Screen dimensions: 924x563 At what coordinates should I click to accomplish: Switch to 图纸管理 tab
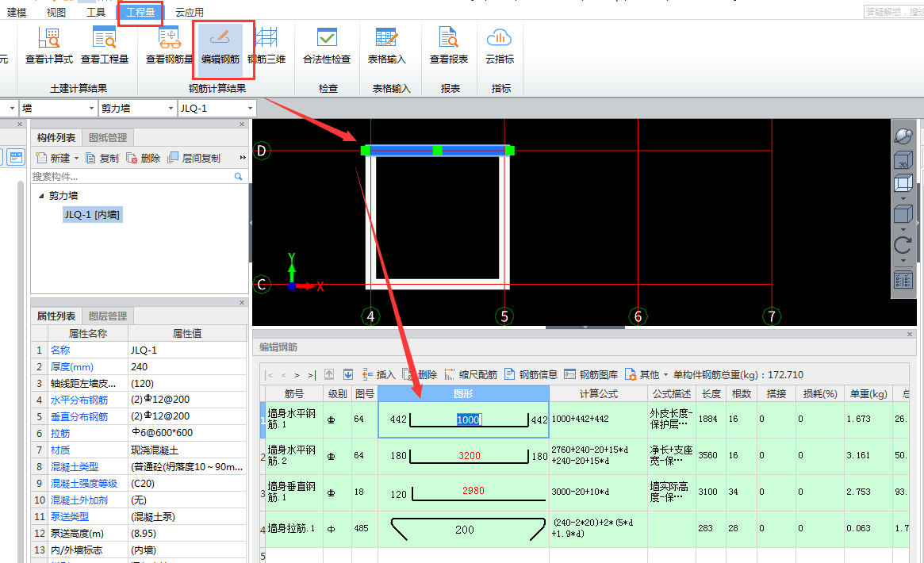(108, 138)
